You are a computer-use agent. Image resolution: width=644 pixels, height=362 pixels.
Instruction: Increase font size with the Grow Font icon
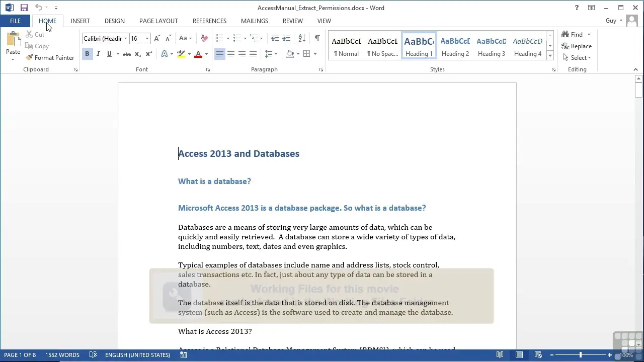coord(157,39)
